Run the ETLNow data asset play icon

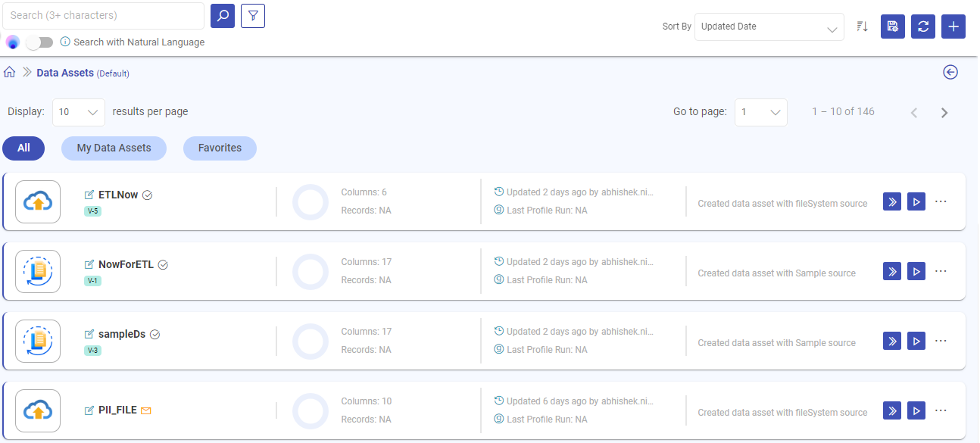(916, 201)
